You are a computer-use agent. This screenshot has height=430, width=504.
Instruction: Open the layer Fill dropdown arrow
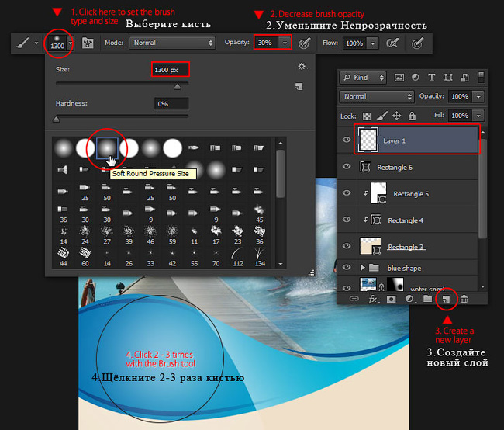(478, 116)
